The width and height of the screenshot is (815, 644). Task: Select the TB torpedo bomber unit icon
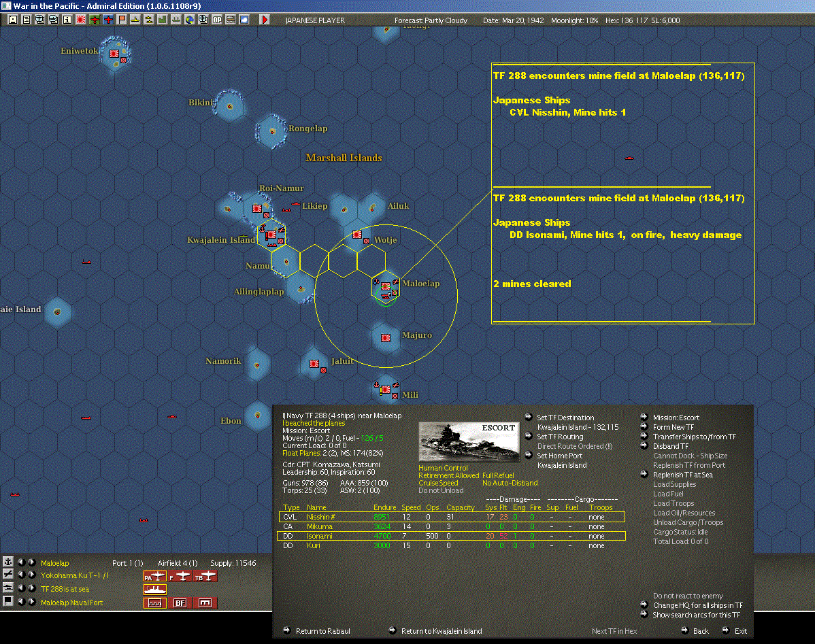(x=205, y=577)
